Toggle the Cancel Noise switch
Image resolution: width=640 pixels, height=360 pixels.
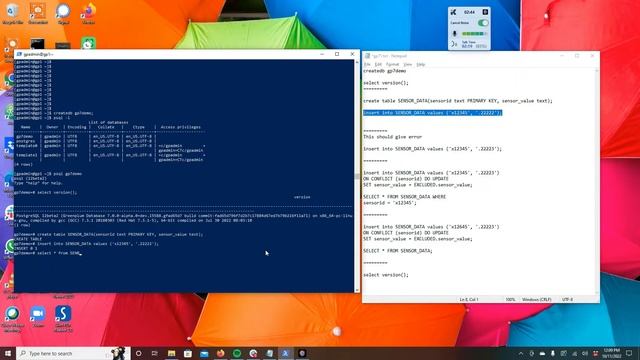point(483,23)
